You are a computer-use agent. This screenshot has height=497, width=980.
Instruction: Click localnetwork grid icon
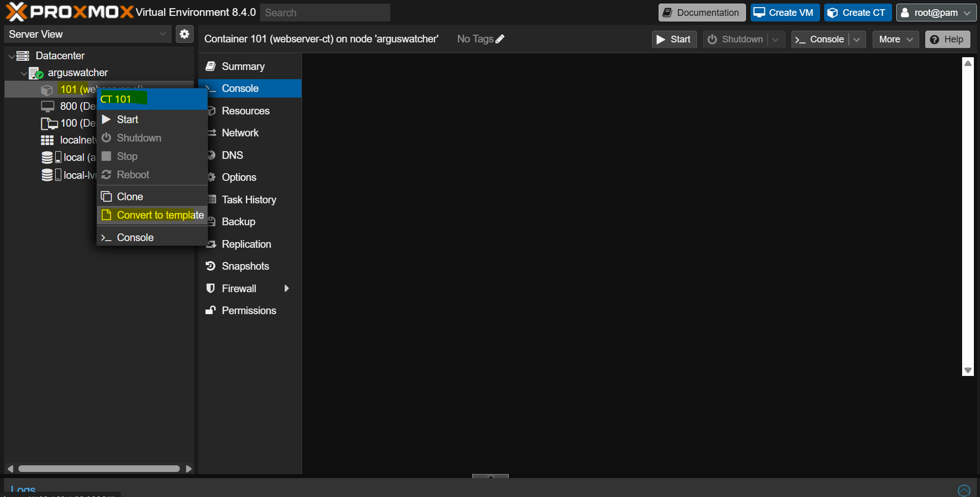point(48,140)
